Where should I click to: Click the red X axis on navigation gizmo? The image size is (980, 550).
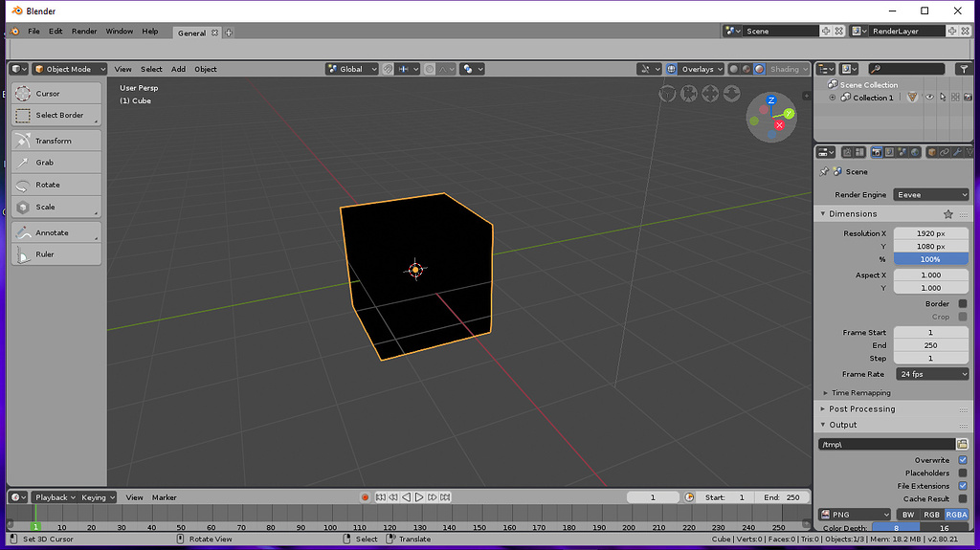click(779, 125)
